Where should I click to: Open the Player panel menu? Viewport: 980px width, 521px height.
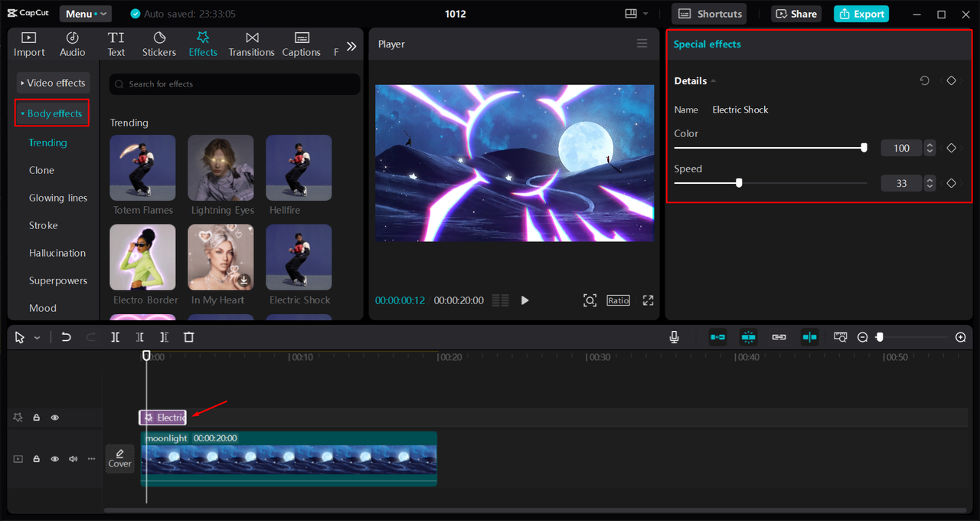point(642,44)
